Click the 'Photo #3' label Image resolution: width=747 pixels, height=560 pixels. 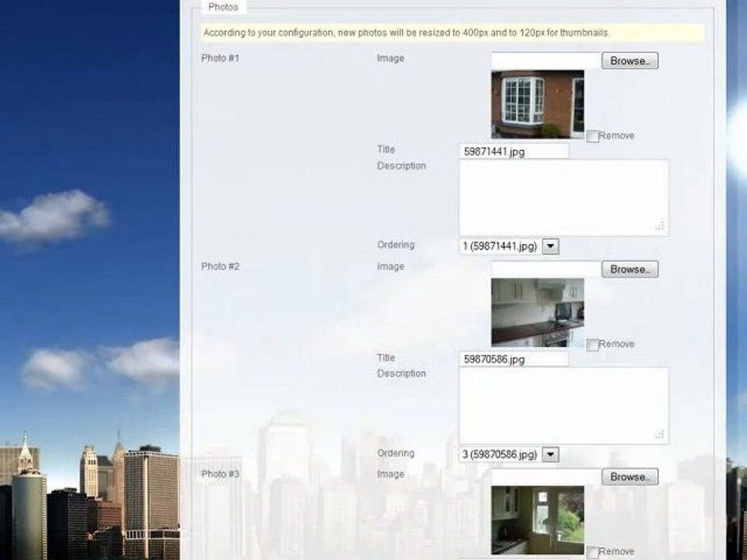(x=220, y=474)
